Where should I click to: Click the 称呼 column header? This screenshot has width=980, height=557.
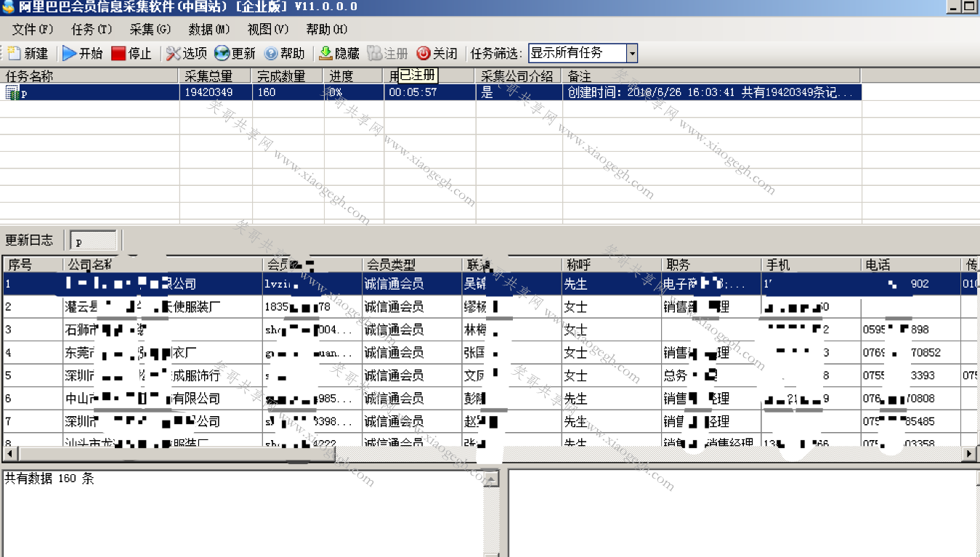pyautogui.click(x=611, y=264)
